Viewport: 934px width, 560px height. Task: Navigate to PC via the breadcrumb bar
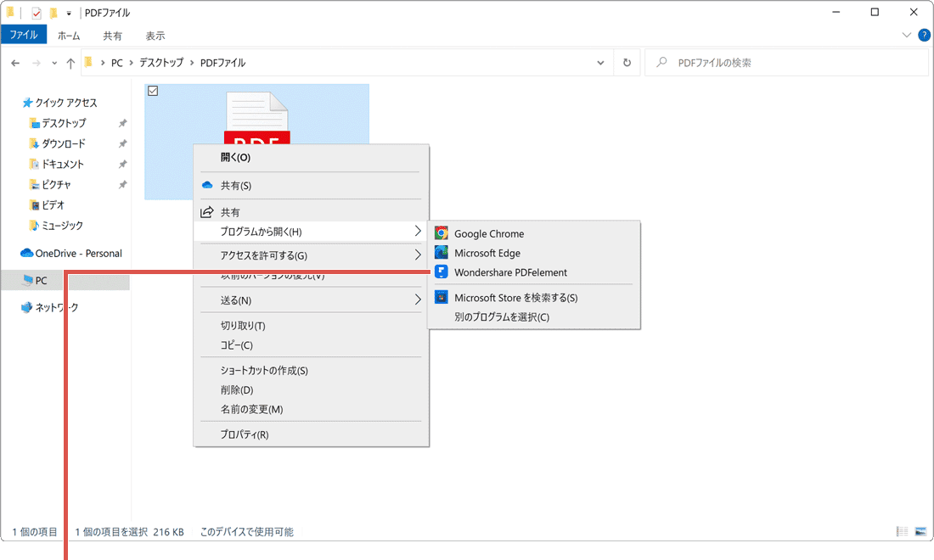point(116,62)
